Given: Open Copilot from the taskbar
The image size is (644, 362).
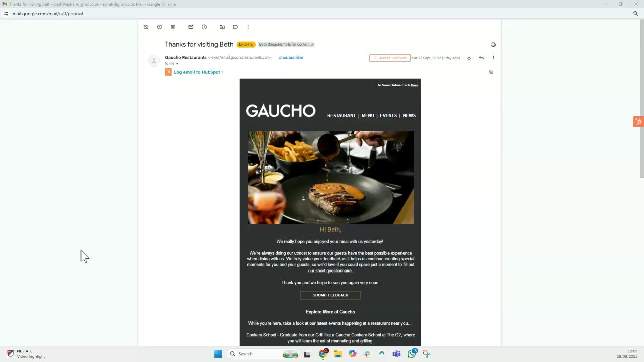Looking at the screenshot, I should coord(353,354).
